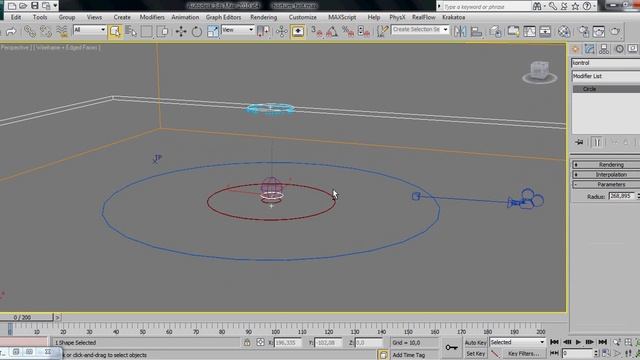Toggle the Angle Snap button
Image resolution: width=640 pixels, height=360 pixels.
[332, 31]
